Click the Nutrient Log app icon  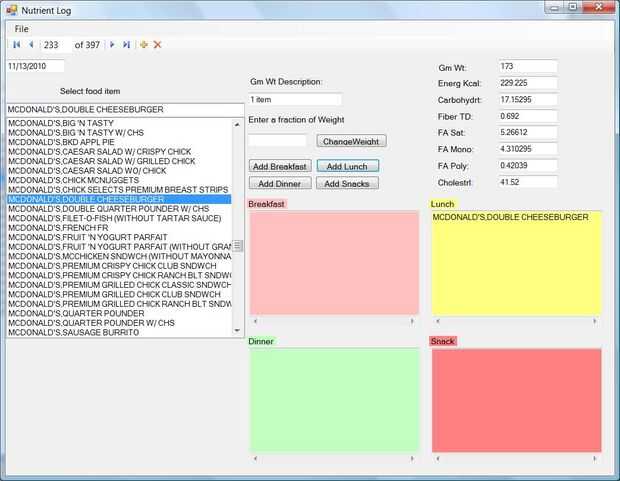coord(12,10)
